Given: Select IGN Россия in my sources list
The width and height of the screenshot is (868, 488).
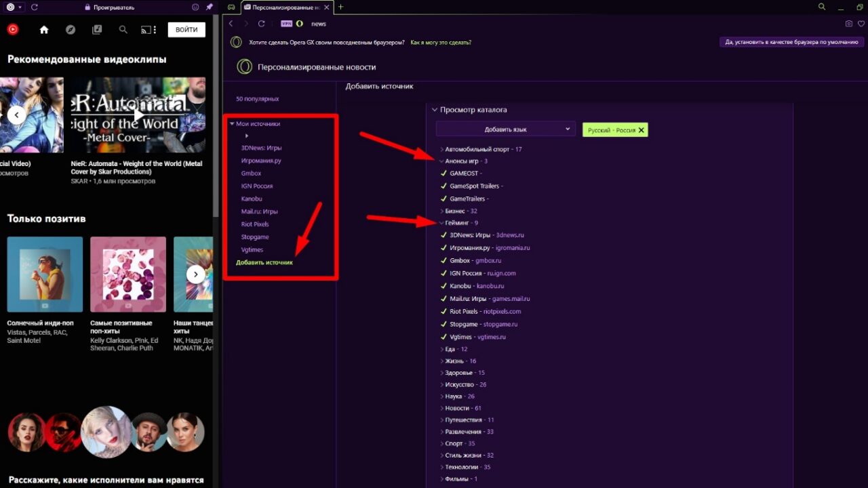Looking at the screenshot, I should click(257, 186).
